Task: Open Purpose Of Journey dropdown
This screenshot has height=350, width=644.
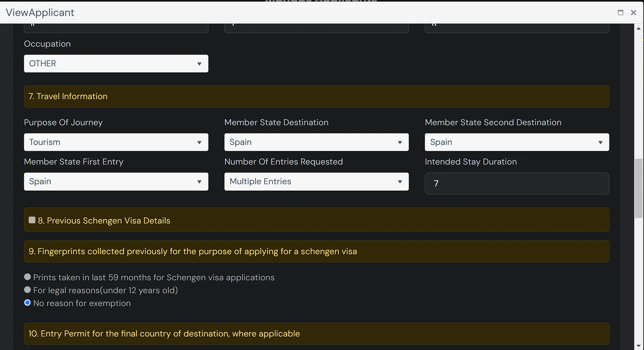Action: 116,142
